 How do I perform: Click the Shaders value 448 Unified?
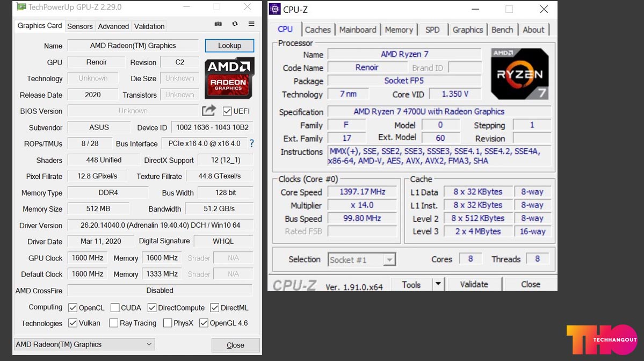pyautogui.click(x=104, y=160)
